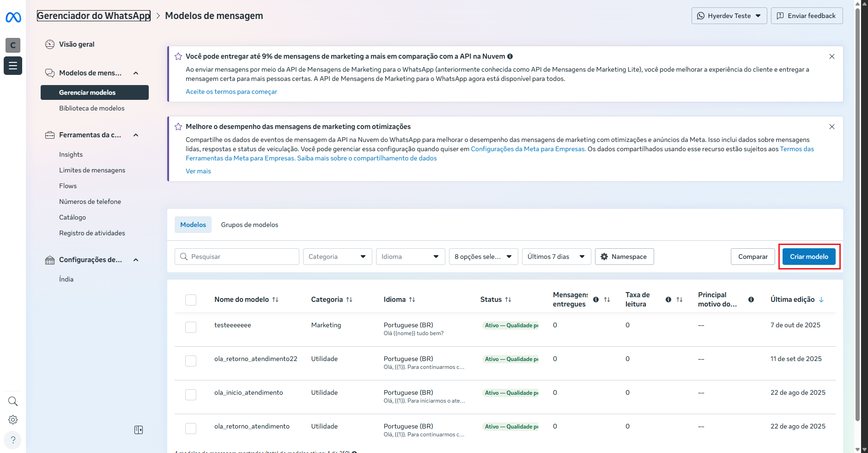Sort by Nome do modelo arrows
The image size is (868, 453).
[275, 300]
